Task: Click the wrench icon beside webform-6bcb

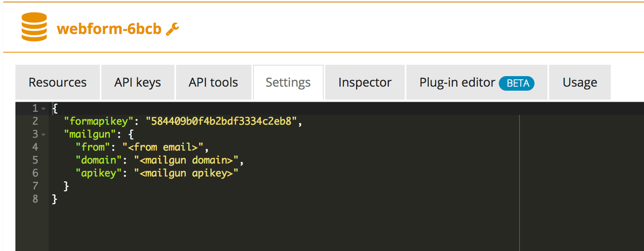Action: [172, 29]
